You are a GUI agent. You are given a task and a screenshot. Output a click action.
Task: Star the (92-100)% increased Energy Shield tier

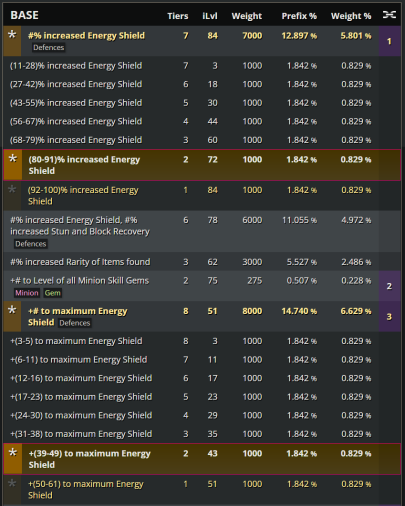[x=12, y=195]
